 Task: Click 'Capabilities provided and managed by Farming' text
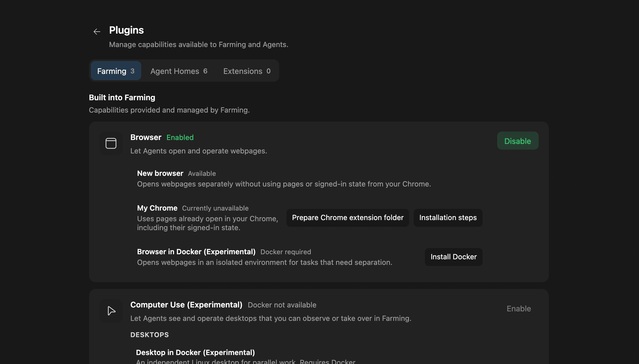pos(169,110)
